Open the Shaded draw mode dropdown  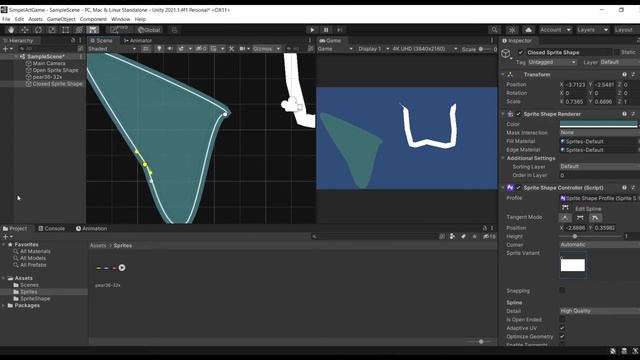pos(112,49)
